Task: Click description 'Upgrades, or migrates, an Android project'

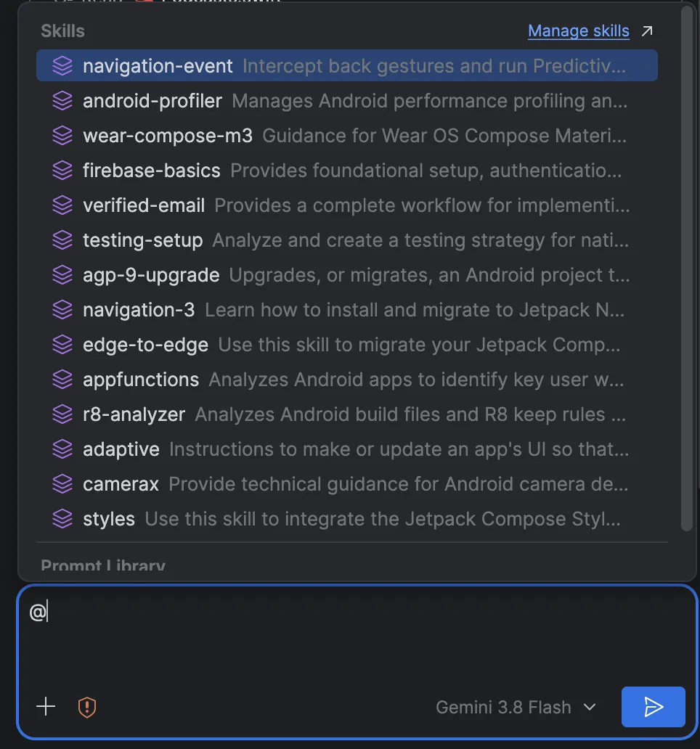Action: tap(415, 275)
